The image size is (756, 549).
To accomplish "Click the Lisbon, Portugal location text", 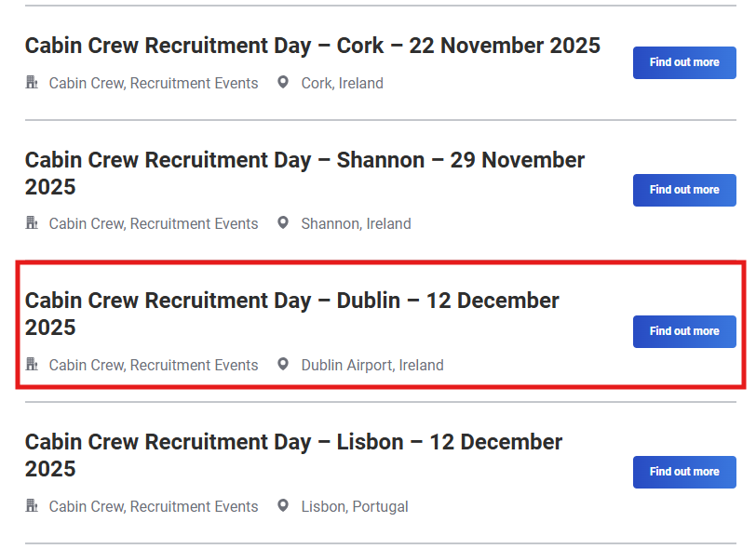I will 355,507.
